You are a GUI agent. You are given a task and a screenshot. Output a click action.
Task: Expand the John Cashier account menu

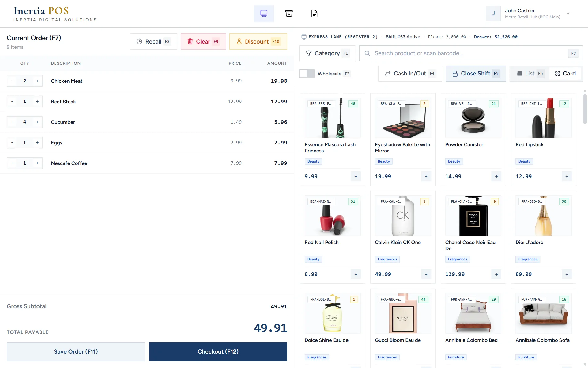pyautogui.click(x=568, y=13)
